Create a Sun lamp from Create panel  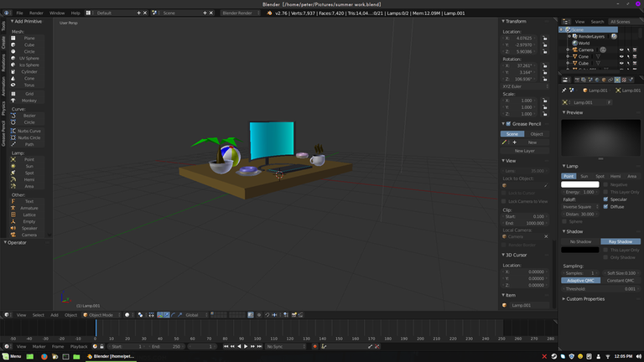(x=29, y=166)
